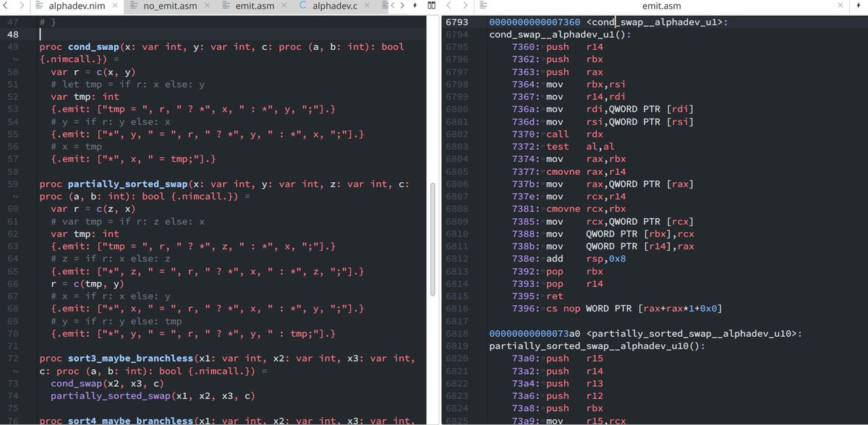Open right pane tab list dropdown
This screenshot has height=425, width=868.
click(859, 7)
